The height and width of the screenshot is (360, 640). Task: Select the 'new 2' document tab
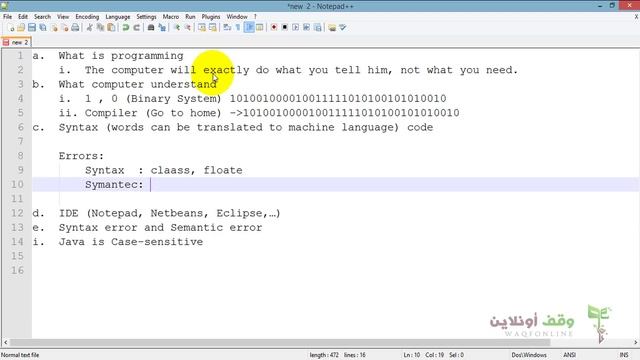pyautogui.click(x=16, y=42)
